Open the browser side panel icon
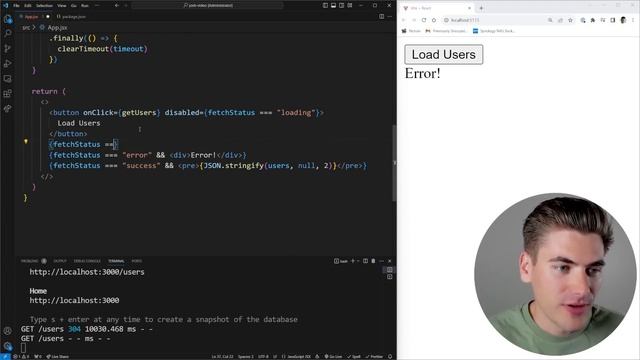The width and height of the screenshot is (640, 360). point(613,20)
